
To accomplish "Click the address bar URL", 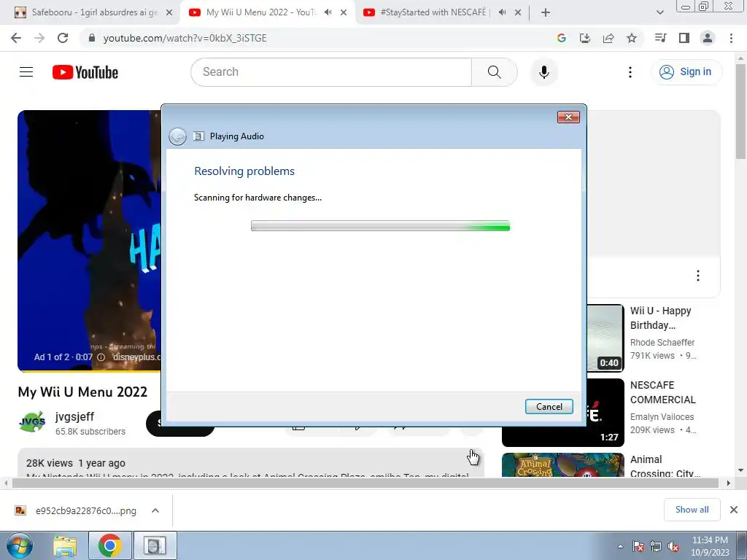I will pos(185,38).
